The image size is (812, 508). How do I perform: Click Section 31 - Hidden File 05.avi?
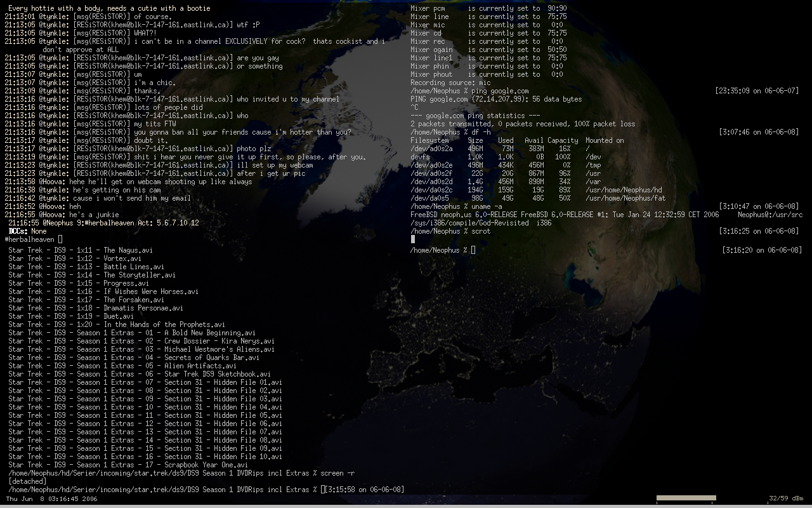point(145,415)
